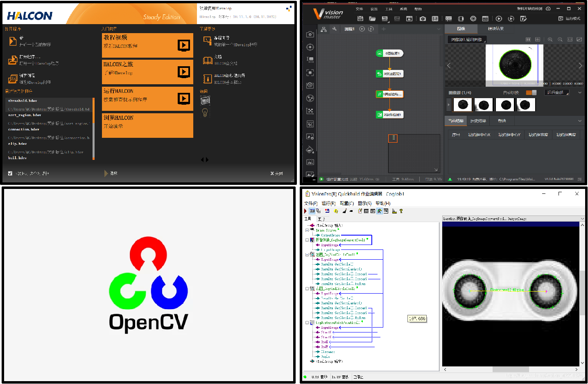Viewport: 588px width, 384px height.
Task: Click the documentation book icon in HALCON
Action: (208, 61)
